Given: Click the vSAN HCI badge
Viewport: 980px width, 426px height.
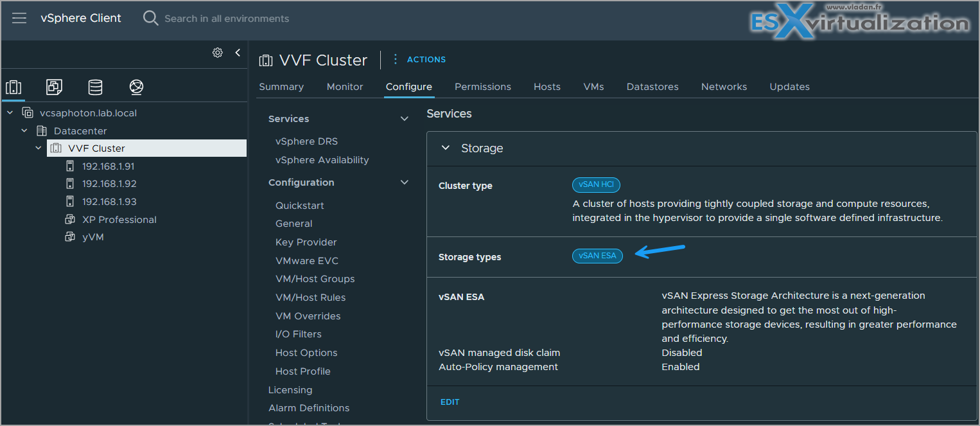Looking at the screenshot, I should (596, 184).
